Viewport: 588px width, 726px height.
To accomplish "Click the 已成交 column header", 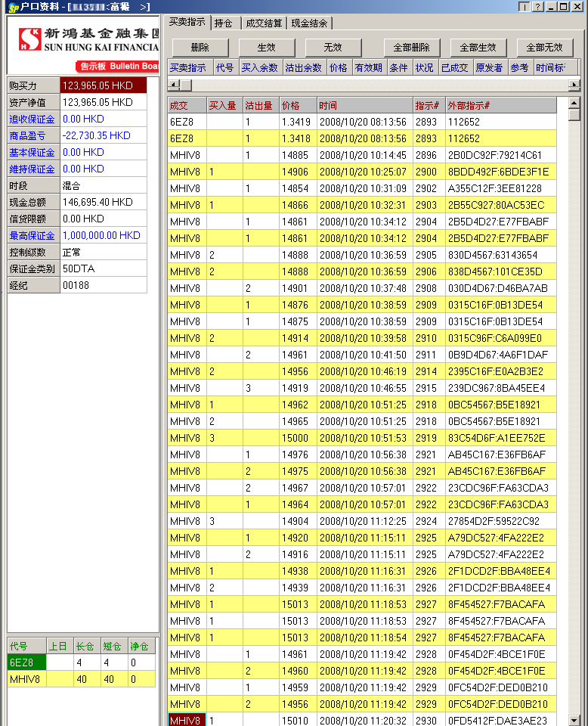I will click(x=455, y=67).
